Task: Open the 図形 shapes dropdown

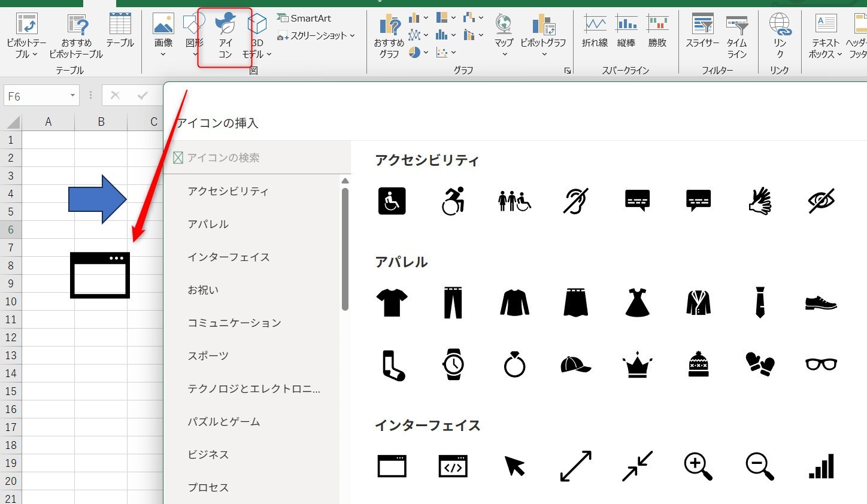Action: tap(194, 36)
